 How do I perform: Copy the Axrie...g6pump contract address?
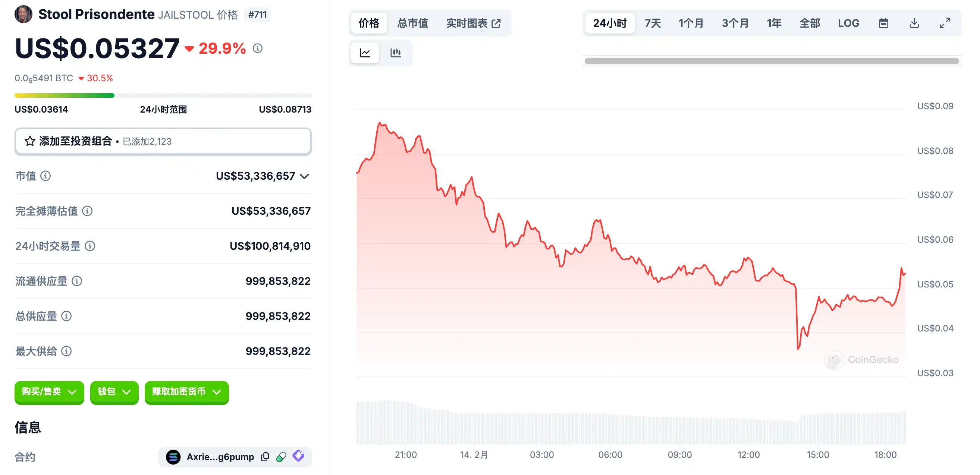pyautogui.click(x=265, y=456)
